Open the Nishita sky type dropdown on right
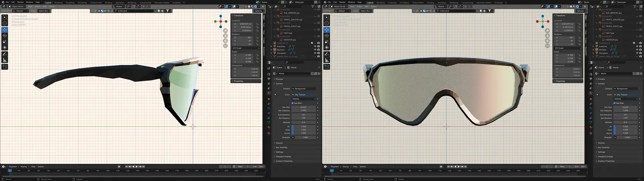 pos(626,99)
